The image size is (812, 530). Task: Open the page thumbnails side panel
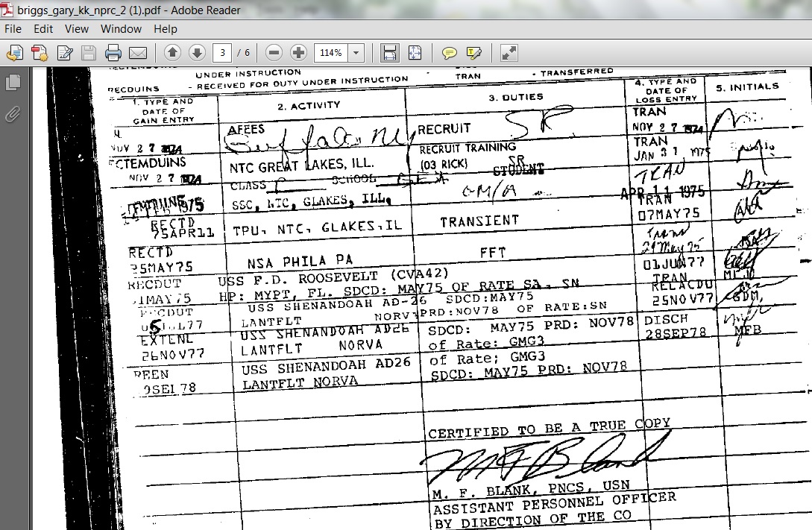tap(13, 82)
